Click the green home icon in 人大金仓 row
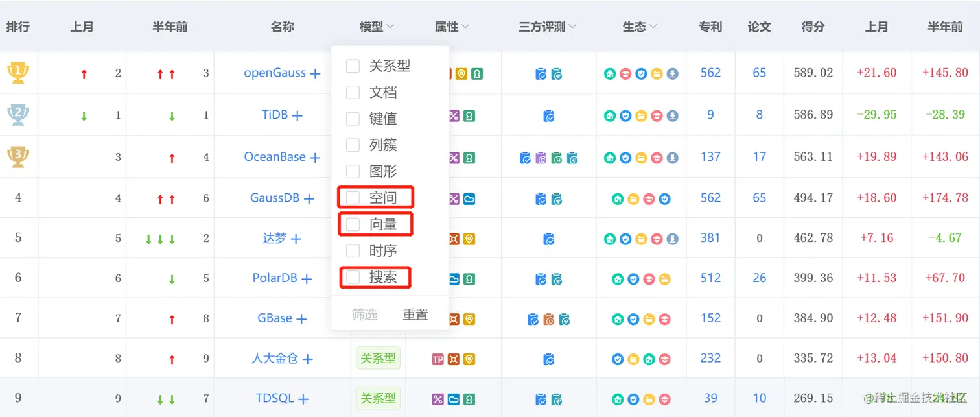The height and width of the screenshot is (417, 980). coord(649,359)
